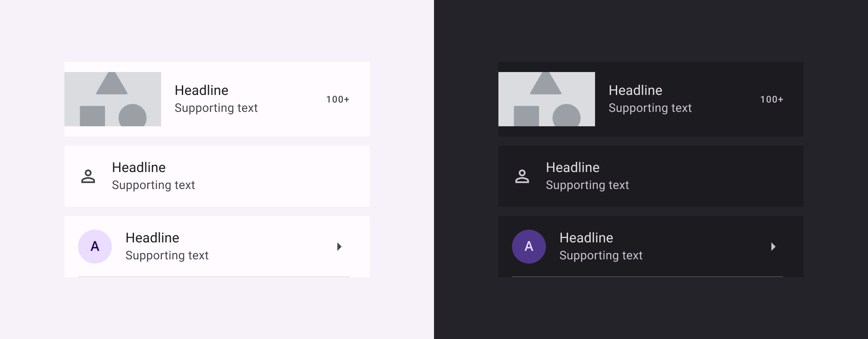Select the shapes thumbnail in the dark list
Screen dimensions: 868x339
(547, 99)
